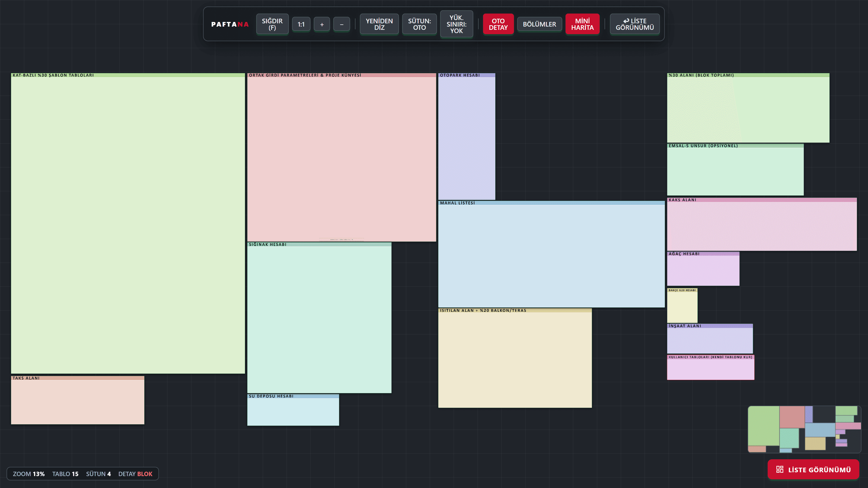Toggle the MİNİ HARİTA minimap
This screenshot has width=868, height=488.
point(583,24)
